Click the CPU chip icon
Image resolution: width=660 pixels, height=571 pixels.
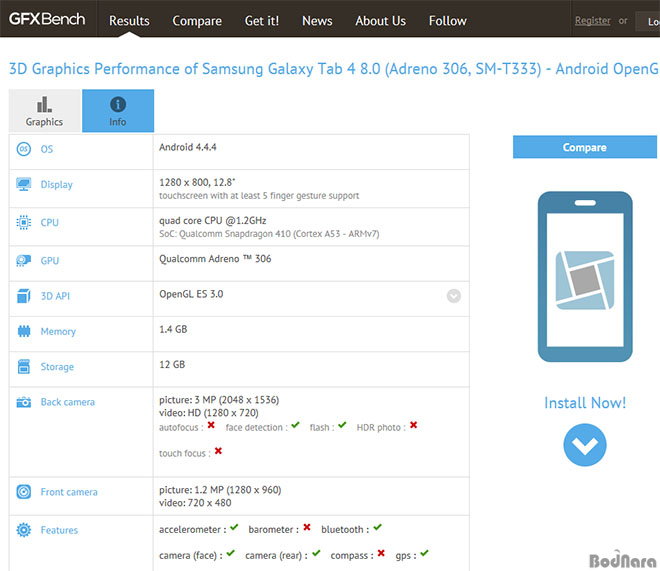[x=24, y=222]
